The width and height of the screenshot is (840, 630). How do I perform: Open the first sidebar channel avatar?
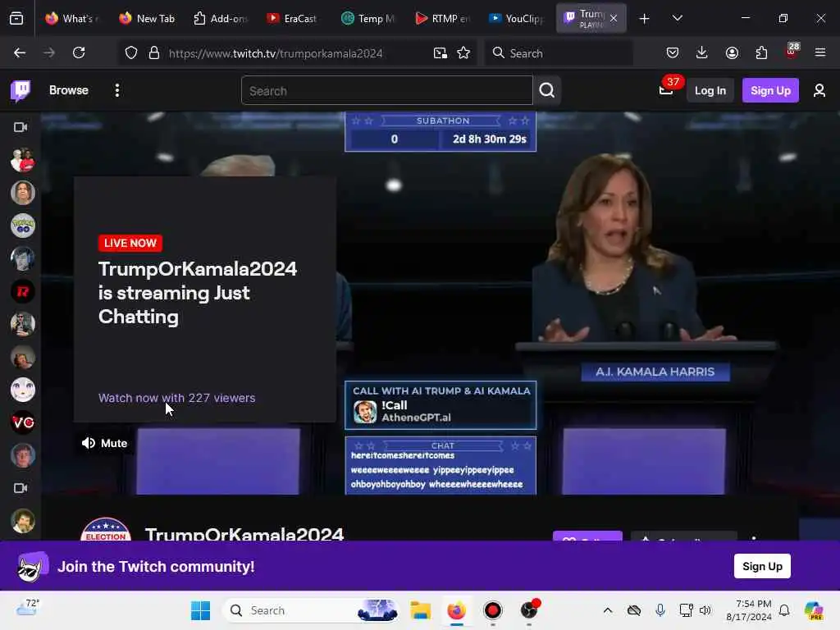pyautogui.click(x=22, y=160)
